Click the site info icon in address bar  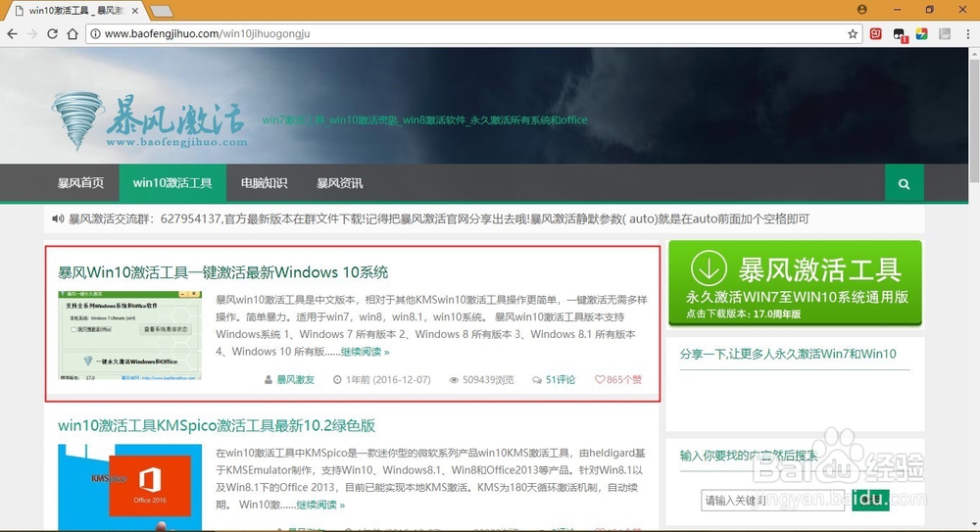95,33
